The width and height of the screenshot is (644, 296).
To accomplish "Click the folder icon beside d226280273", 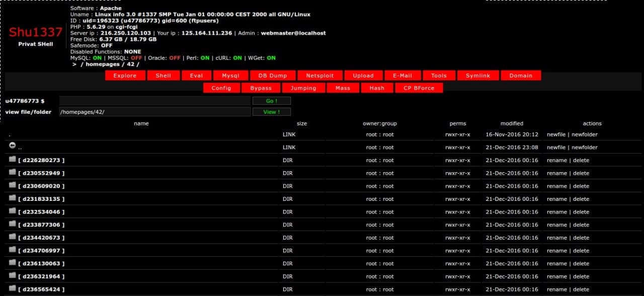I will pyautogui.click(x=13, y=159).
